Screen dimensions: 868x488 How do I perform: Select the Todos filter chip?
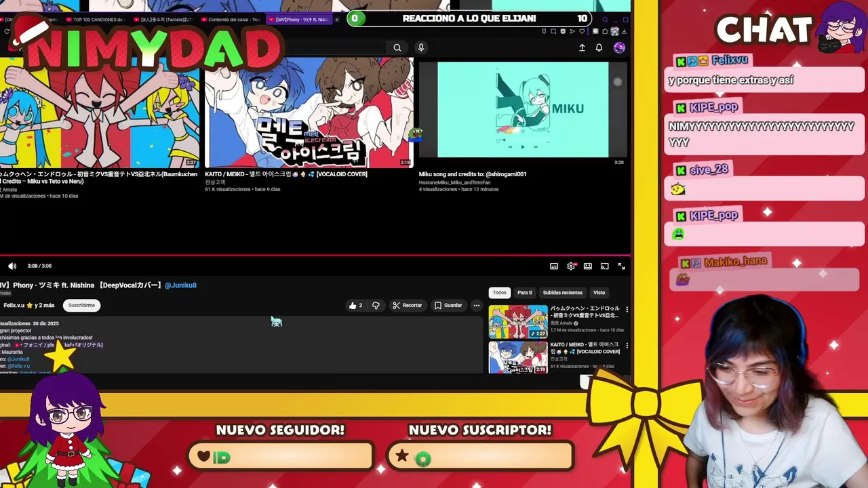[500, 293]
